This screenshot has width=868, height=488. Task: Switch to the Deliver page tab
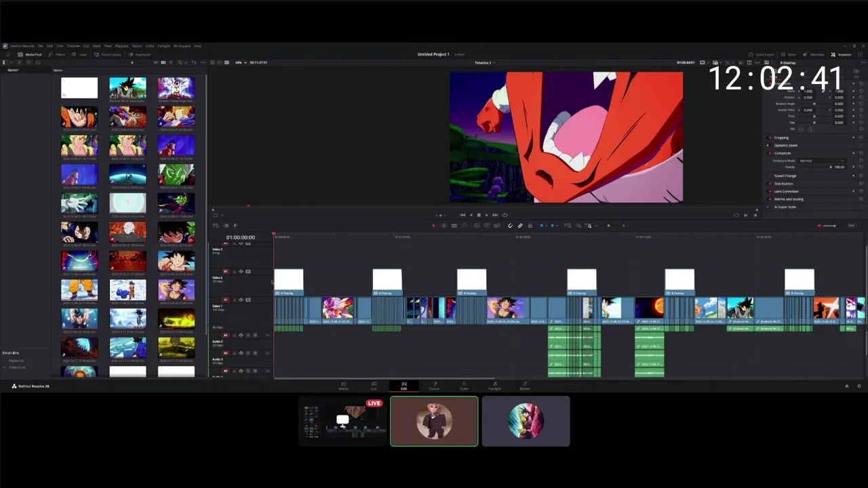pos(524,386)
